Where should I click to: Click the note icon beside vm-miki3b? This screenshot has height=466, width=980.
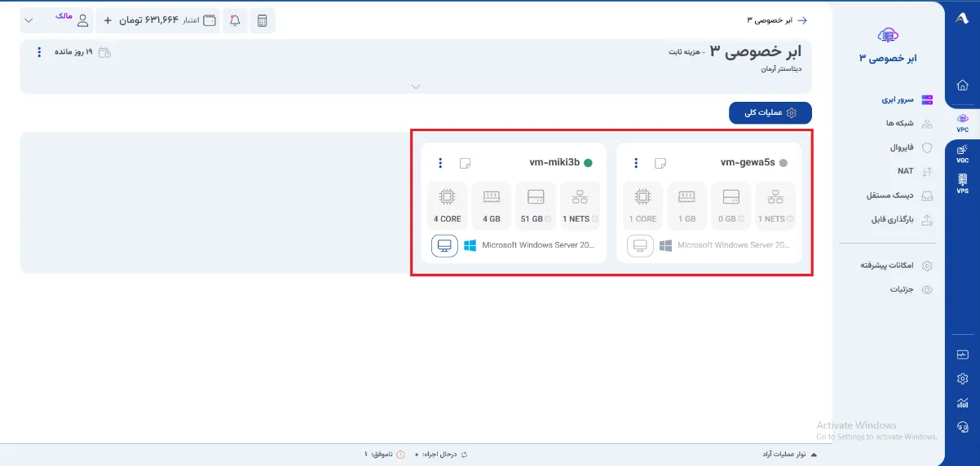coord(465,163)
